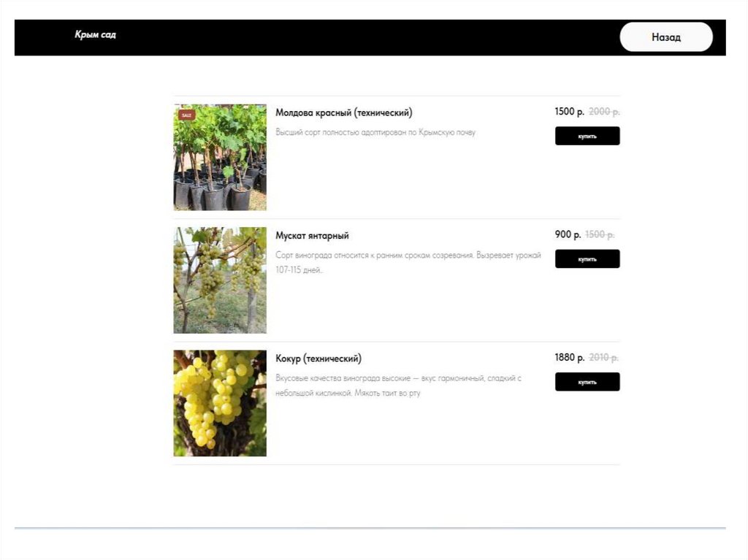The height and width of the screenshot is (560, 748).
Task: Select the 1880 р. current price
Action: point(569,357)
